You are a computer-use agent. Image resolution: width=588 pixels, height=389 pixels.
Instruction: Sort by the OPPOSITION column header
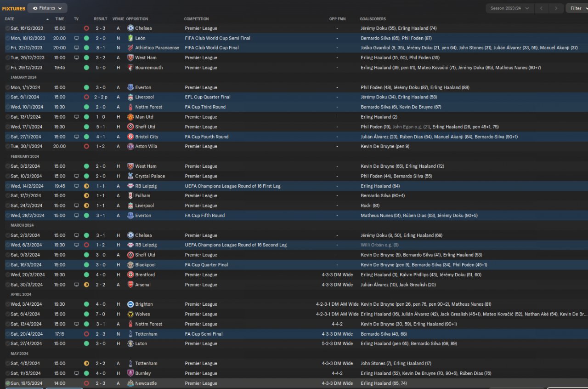point(137,19)
